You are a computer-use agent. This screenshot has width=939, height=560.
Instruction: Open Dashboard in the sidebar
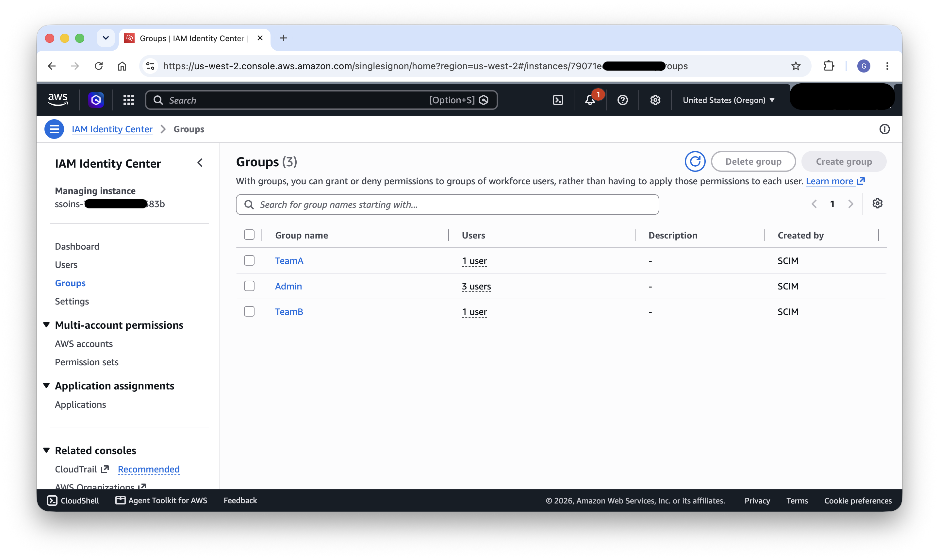point(77,246)
